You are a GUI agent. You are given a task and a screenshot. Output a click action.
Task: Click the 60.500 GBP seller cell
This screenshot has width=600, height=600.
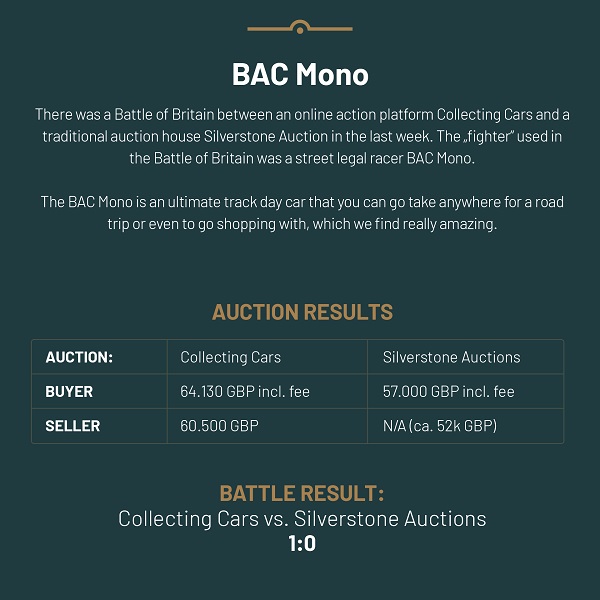[267, 426]
